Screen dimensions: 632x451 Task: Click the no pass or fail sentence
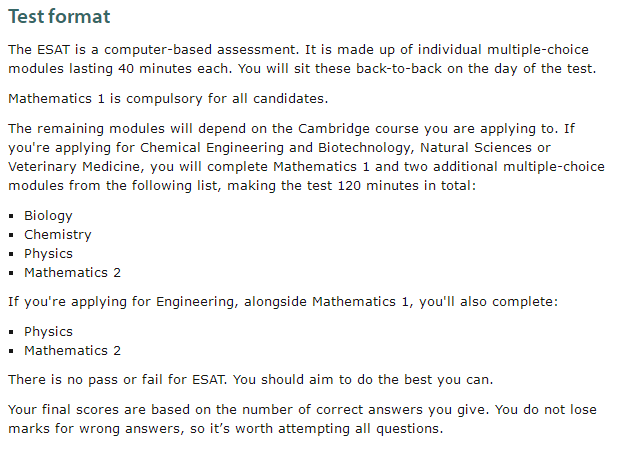pyautogui.click(x=251, y=380)
